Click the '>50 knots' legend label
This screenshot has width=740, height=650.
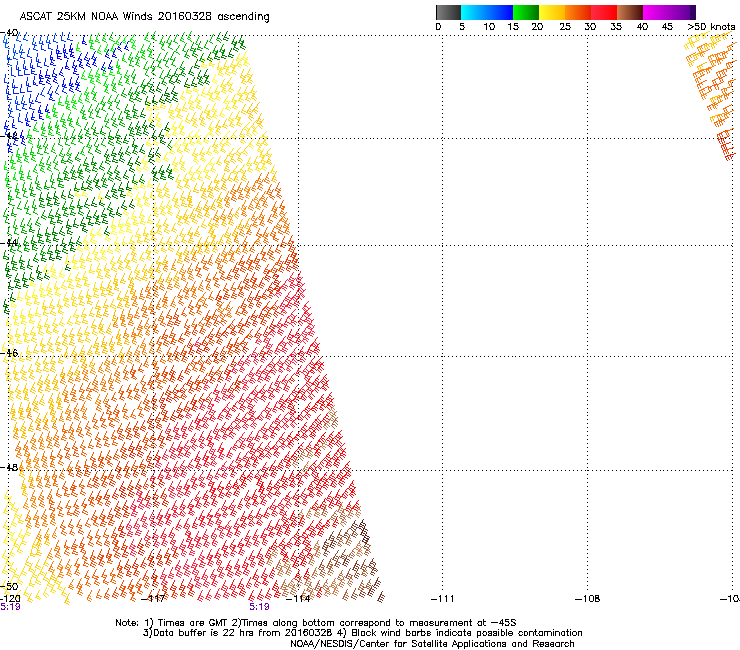[x=711, y=27]
